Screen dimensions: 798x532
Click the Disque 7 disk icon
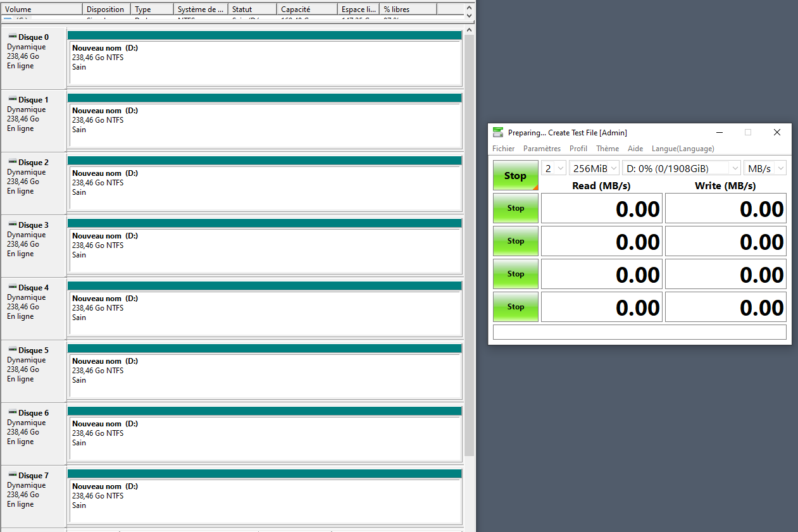click(x=13, y=476)
